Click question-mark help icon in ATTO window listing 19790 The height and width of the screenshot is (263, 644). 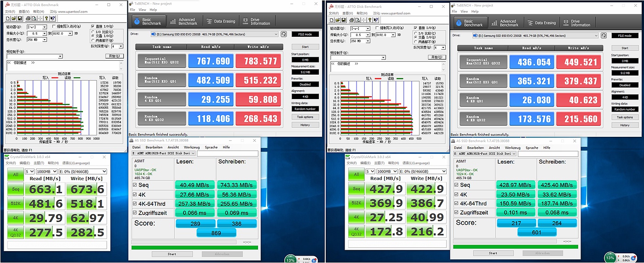[47, 18]
